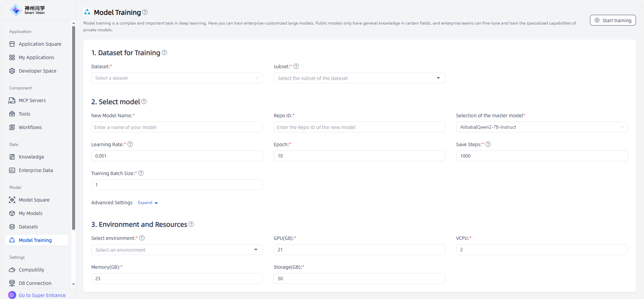Open Datasets from the sidebar menu
Viewport: 644px width, 299px height.
tap(28, 227)
